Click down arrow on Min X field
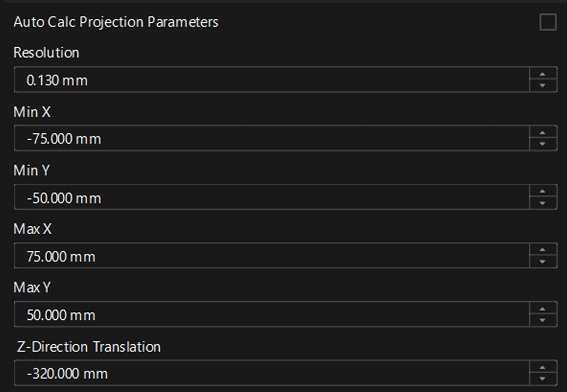Image resolution: width=567 pixels, height=392 pixels. tap(542, 144)
